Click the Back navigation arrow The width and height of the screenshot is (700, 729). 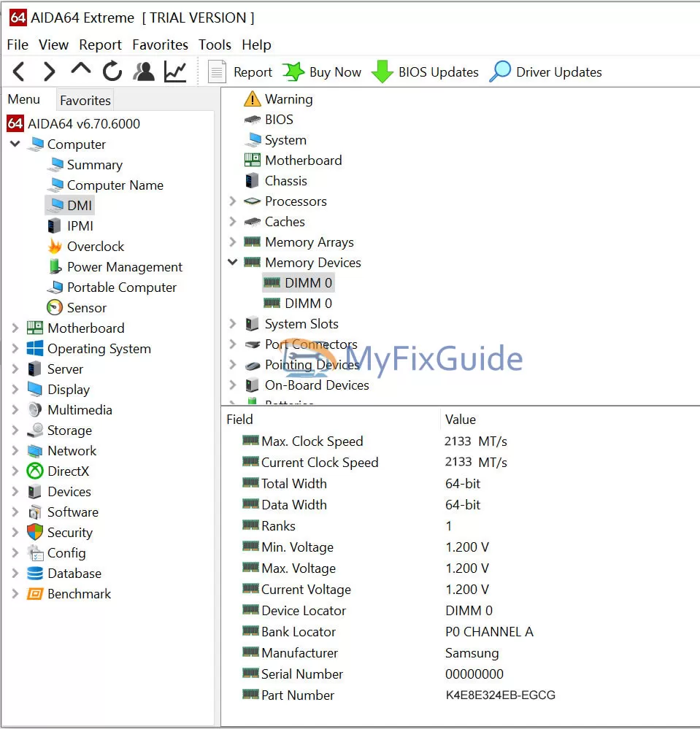18,72
